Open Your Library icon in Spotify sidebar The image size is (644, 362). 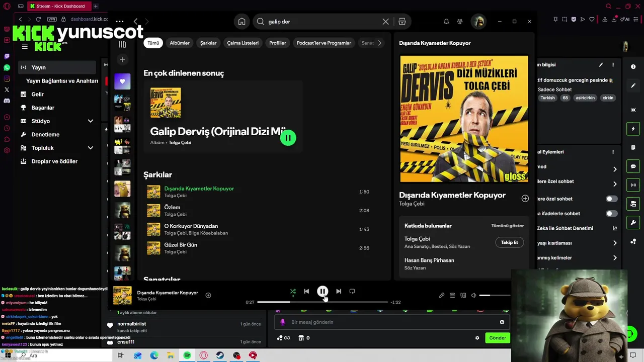pos(122,44)
